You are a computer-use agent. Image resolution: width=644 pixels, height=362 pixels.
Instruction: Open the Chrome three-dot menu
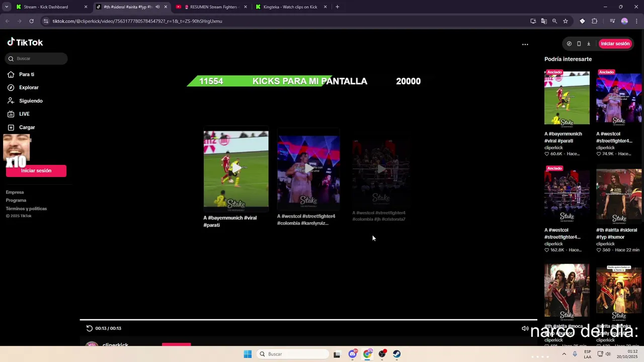point(636,21)
